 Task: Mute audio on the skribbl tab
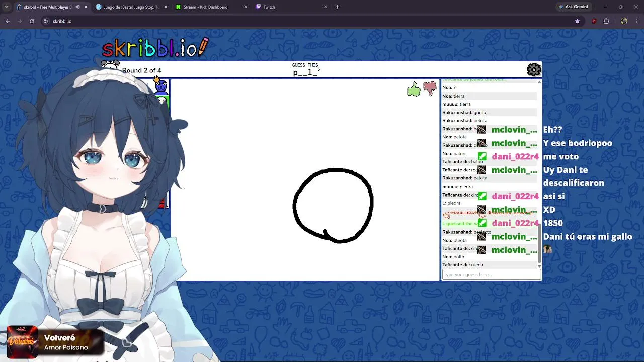click(x=77, y=7)
